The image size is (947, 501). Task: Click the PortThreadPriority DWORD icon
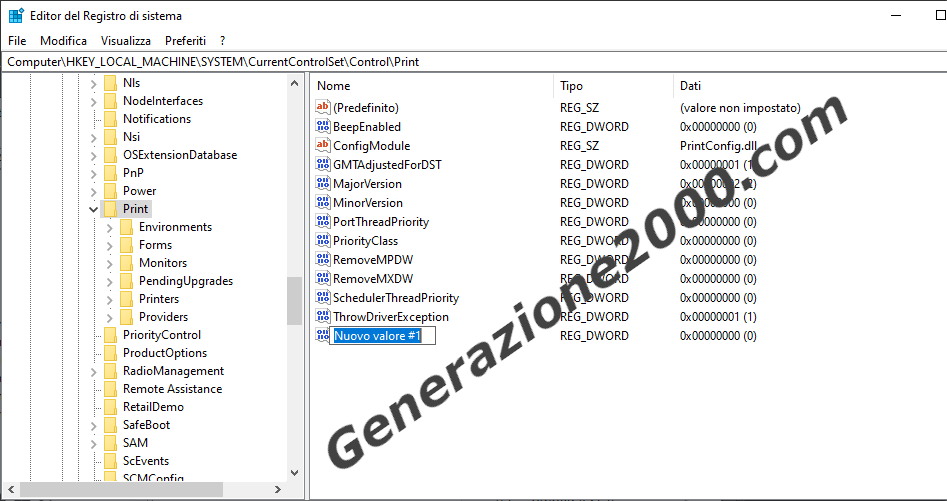323,222
